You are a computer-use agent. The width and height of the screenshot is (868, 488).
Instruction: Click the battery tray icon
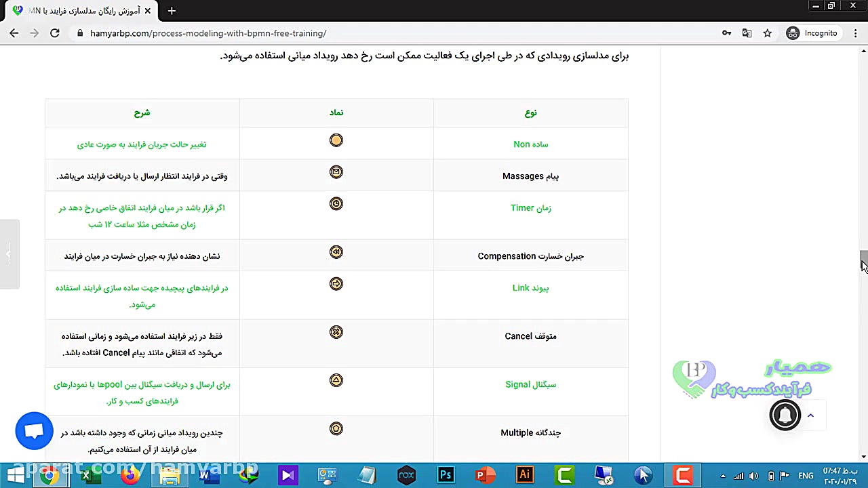click(770, 476)
